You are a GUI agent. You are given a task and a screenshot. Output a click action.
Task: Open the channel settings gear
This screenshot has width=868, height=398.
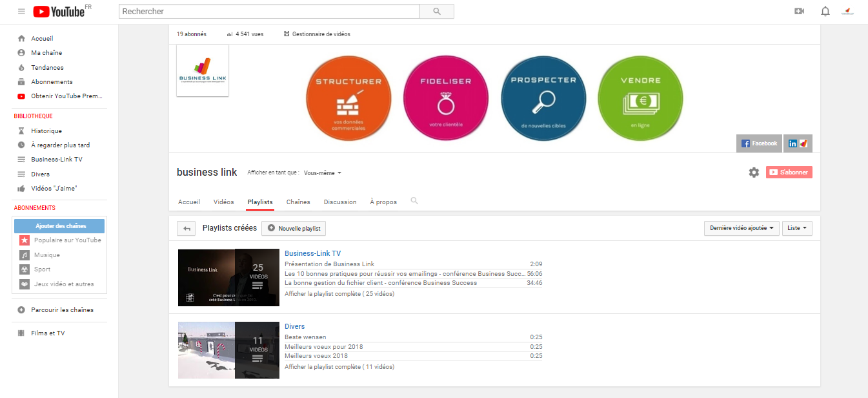(754, 173)
